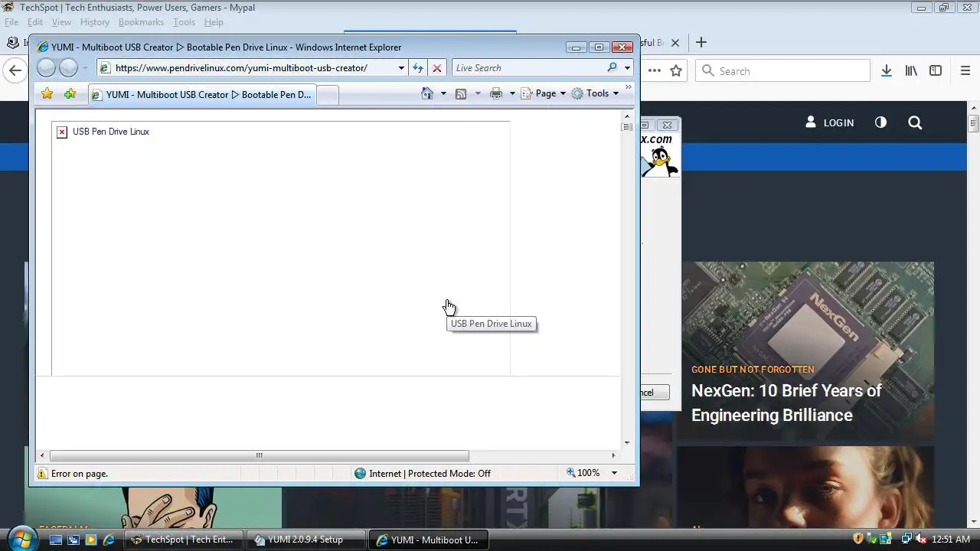Open the Mypal Library icon
The image size is (980, 551).
[x=911, y=70]
